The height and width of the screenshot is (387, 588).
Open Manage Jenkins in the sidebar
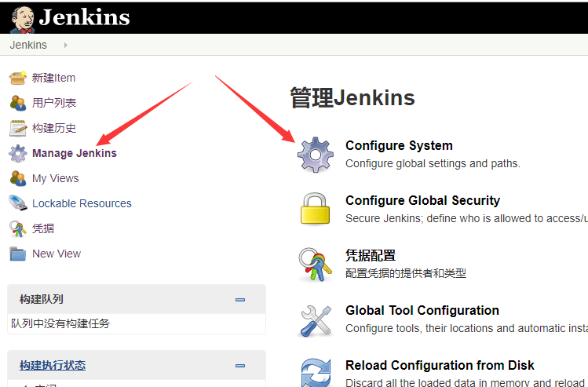point(75,153)
